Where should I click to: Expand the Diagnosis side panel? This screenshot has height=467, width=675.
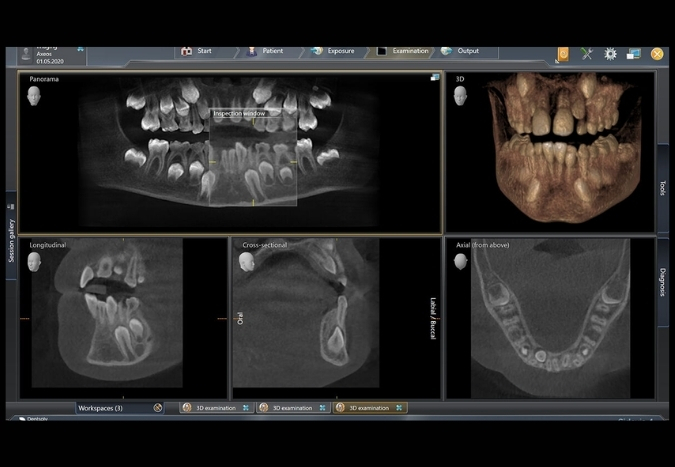pyautogui.click(x=663, y=283)
